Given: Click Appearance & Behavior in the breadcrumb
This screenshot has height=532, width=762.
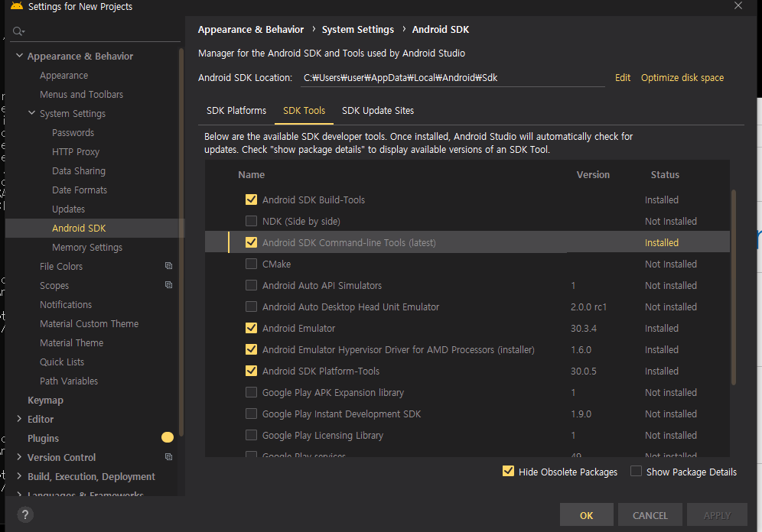Looking at the screenshot, I should 251,29.
